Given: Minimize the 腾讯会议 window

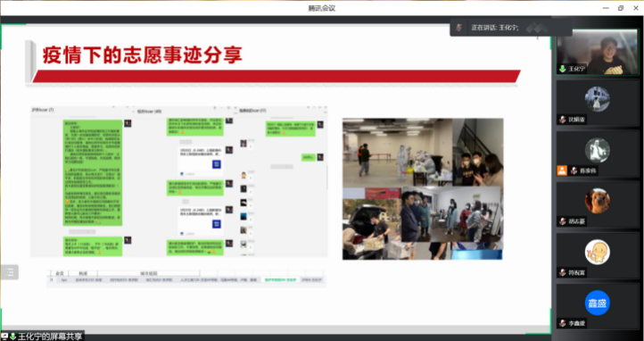Looking at the screenshot, I should point(606,8).
